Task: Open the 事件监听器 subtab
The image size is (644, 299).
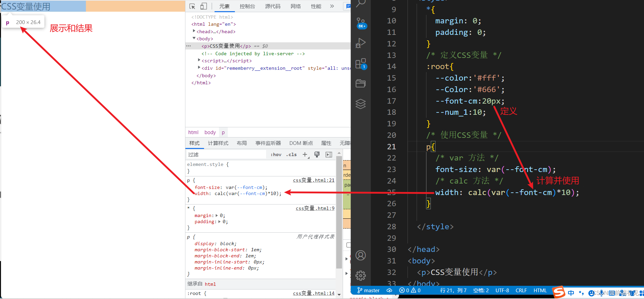Action: point(268,143)
